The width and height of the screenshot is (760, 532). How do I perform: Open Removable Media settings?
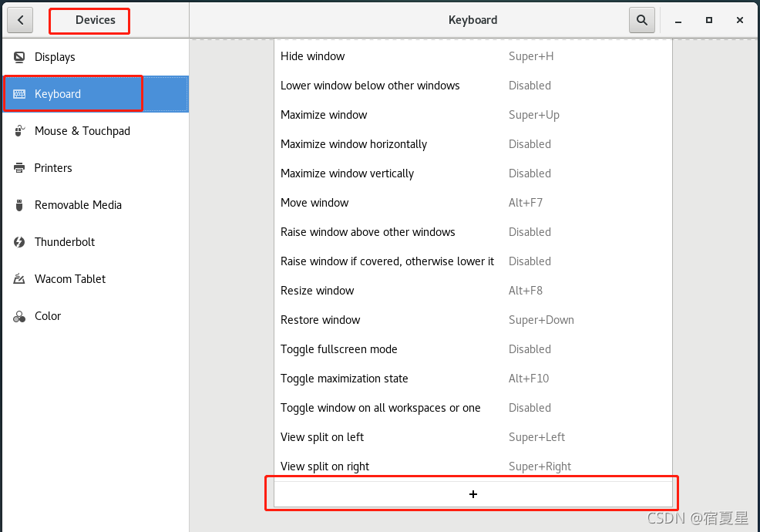(x=96, y=205)
